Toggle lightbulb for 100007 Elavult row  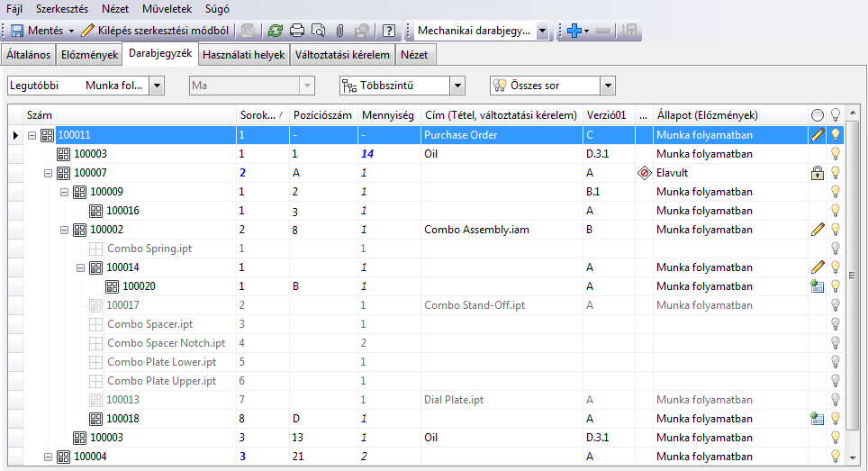(x=836, y=173)
